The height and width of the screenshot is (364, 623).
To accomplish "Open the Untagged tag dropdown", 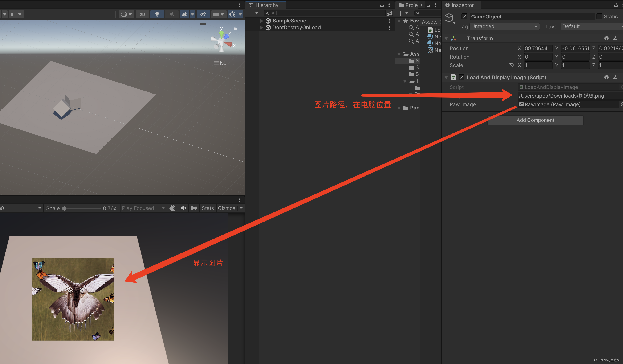I will (504, 26).
